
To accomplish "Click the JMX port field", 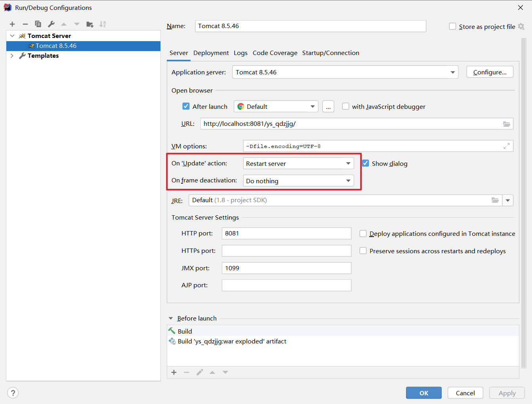I will [x=286, y=268].
